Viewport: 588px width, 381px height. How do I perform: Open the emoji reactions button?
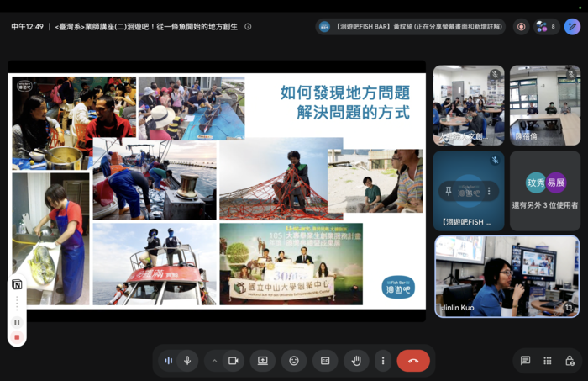tap(294, 361)
